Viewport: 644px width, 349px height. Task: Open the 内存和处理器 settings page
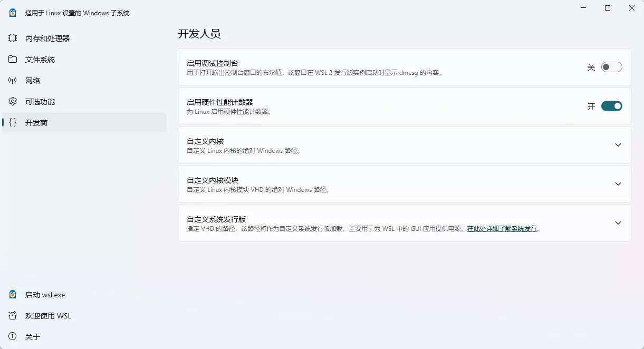pos(84,38)
